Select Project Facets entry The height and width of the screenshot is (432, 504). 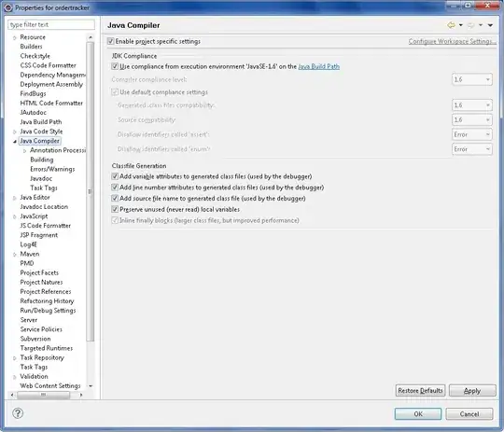coord(39,272)
